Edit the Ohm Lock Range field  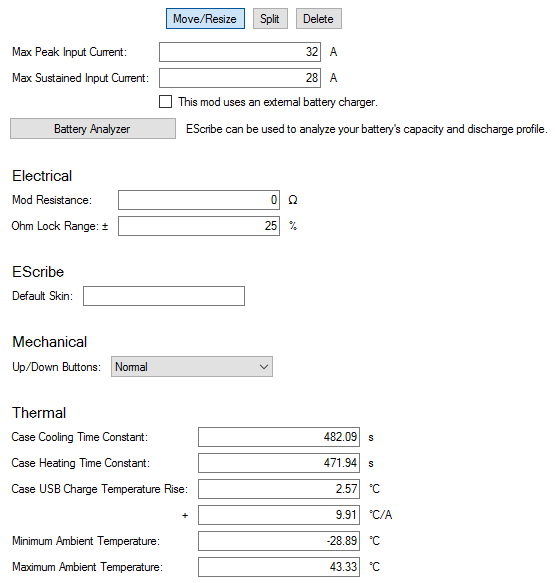click(x=199, y=226)
